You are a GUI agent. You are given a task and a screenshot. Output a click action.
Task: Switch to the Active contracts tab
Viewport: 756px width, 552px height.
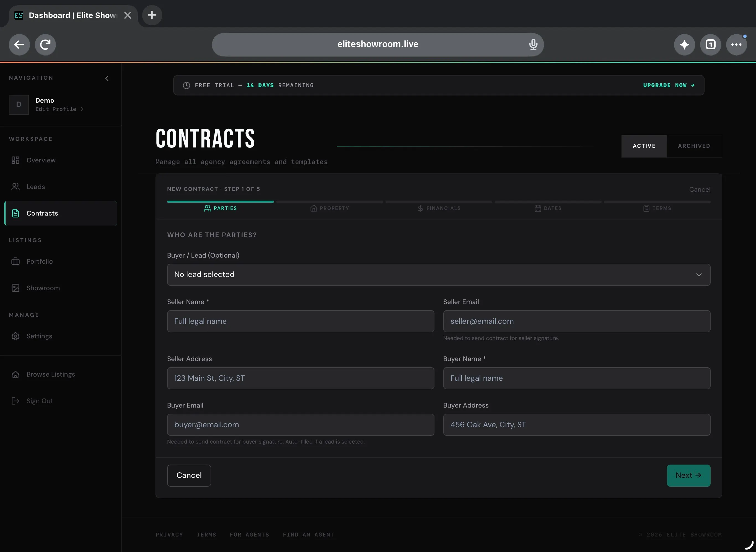644,146
